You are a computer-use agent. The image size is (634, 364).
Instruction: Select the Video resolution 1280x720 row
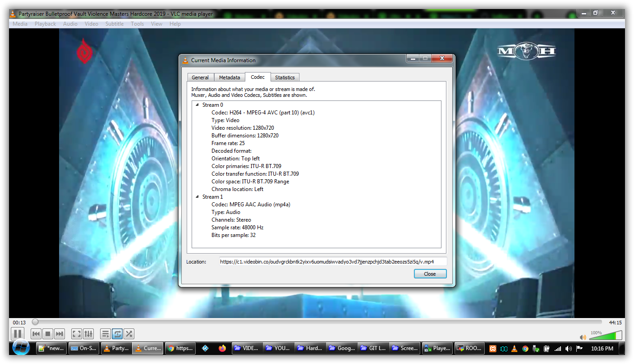[243, 128]
